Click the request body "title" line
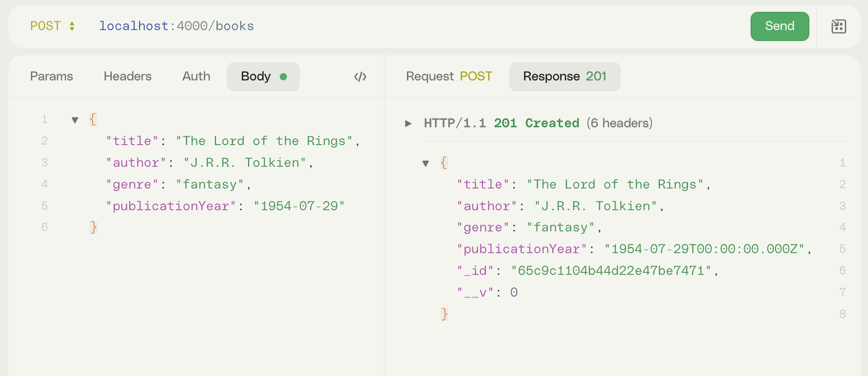The height and width of the screenshot is (376, 868). pos(232,141)
